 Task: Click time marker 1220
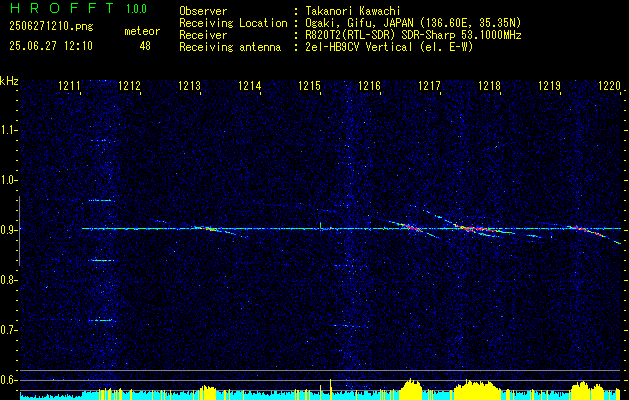point(609,85)
